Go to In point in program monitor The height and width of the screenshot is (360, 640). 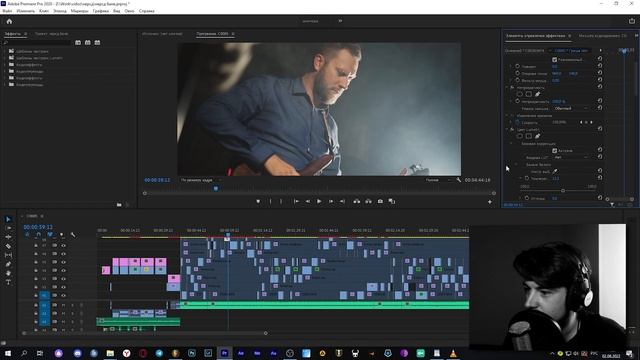296,201
